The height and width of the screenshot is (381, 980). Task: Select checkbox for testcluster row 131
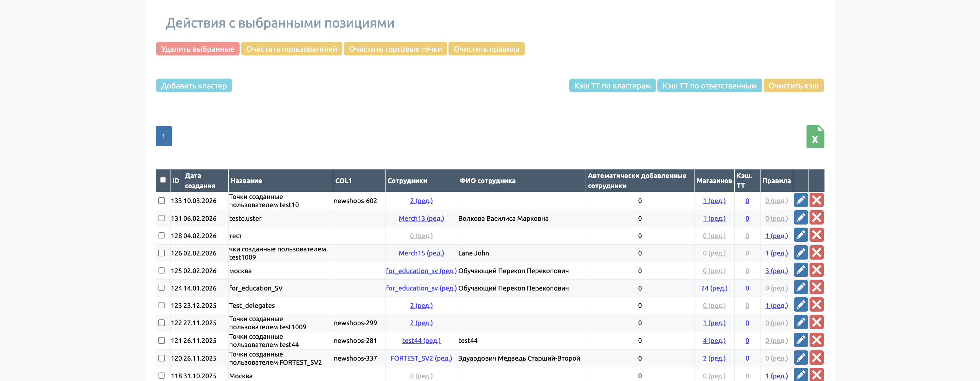click(161, 218)
